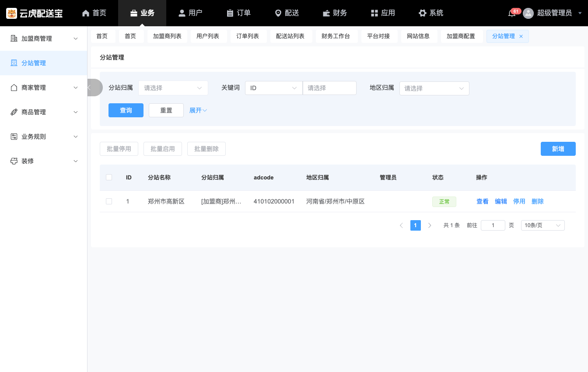Click the 分站管理 sidebar icon
This screenshot has height=372, width=588.
tap(14, 63)
